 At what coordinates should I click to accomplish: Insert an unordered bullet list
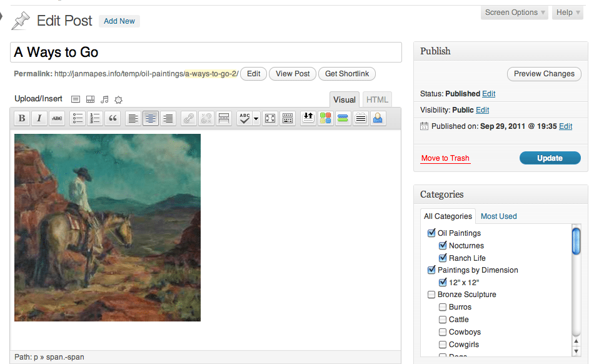click(78, 118)
